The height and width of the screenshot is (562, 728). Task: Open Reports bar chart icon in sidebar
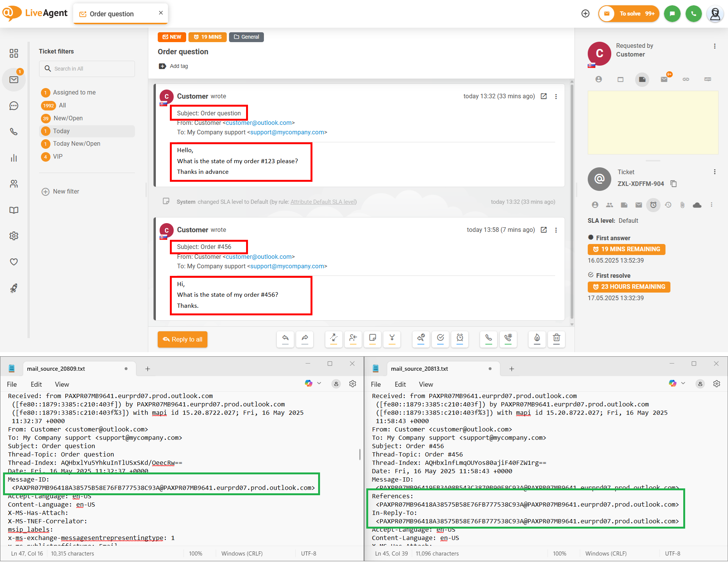pos(14,158)
